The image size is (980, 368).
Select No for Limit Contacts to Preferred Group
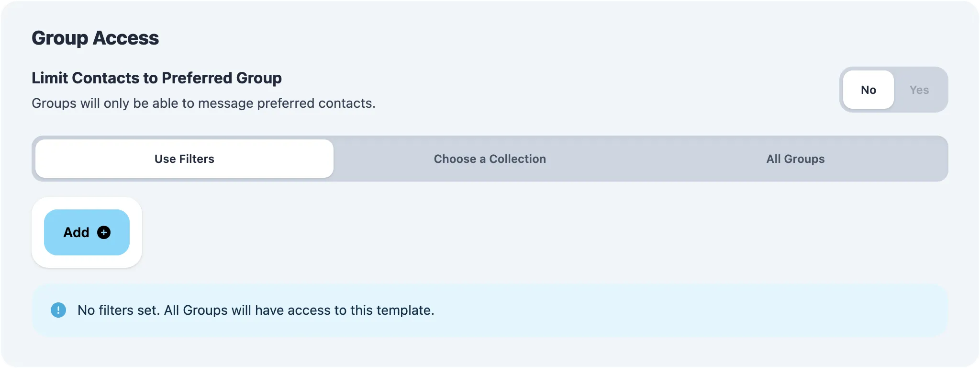point(868,90)
